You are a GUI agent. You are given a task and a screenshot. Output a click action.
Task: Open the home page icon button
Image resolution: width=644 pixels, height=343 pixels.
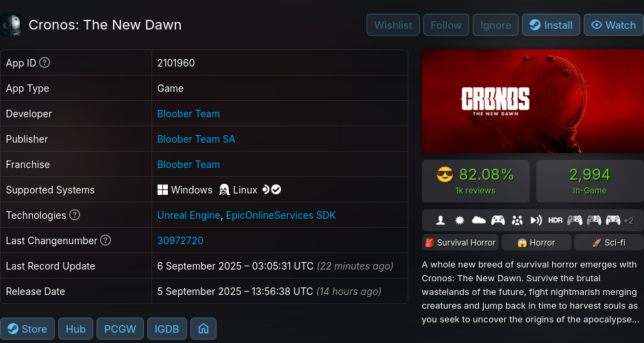pyautogui.click(x=203, y=329)
